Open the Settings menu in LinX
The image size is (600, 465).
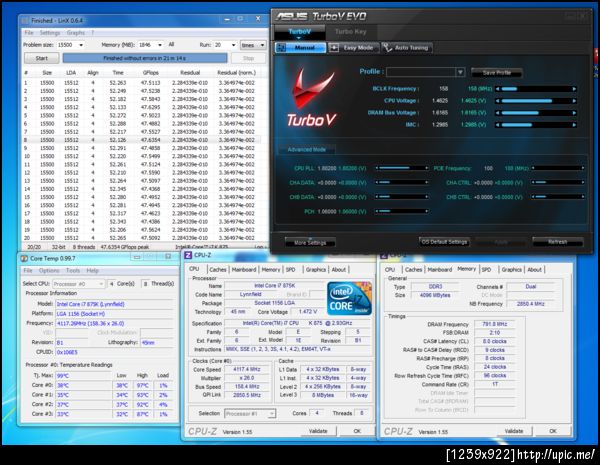(50, 33)
